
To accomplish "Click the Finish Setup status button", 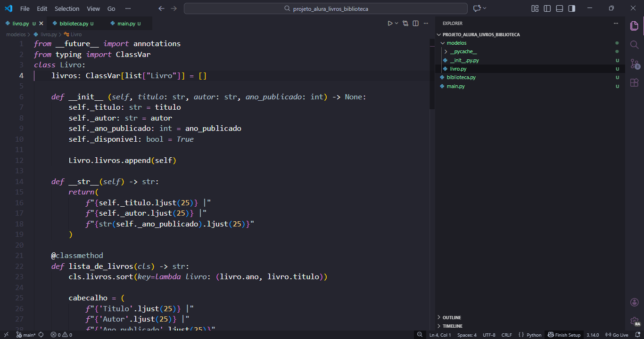I will [x=564, y=335].
